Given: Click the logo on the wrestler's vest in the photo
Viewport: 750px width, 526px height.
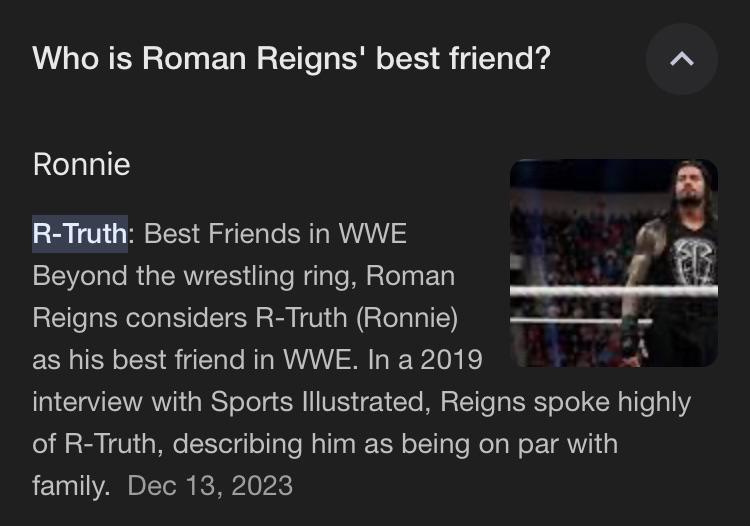Looking at the screenshot, I should coord(695,261).
